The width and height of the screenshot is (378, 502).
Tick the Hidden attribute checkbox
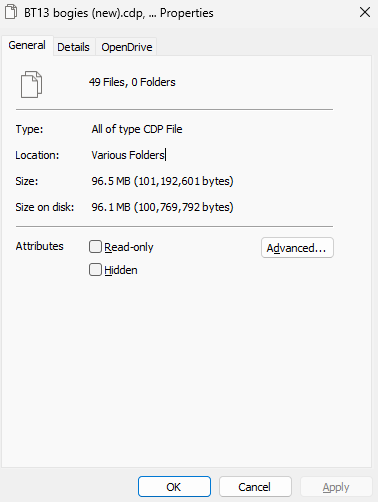pyautogui.click(x=95, y=270)
